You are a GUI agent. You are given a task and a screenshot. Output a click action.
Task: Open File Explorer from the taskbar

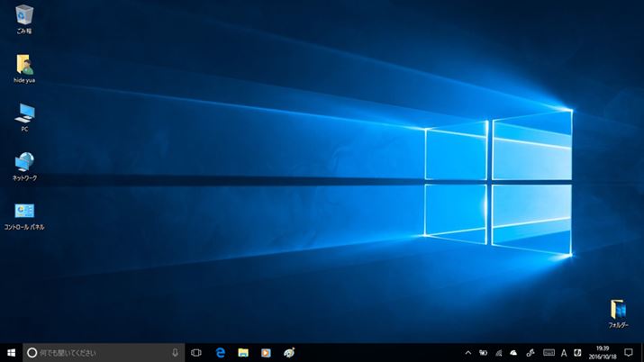point(242,352)
